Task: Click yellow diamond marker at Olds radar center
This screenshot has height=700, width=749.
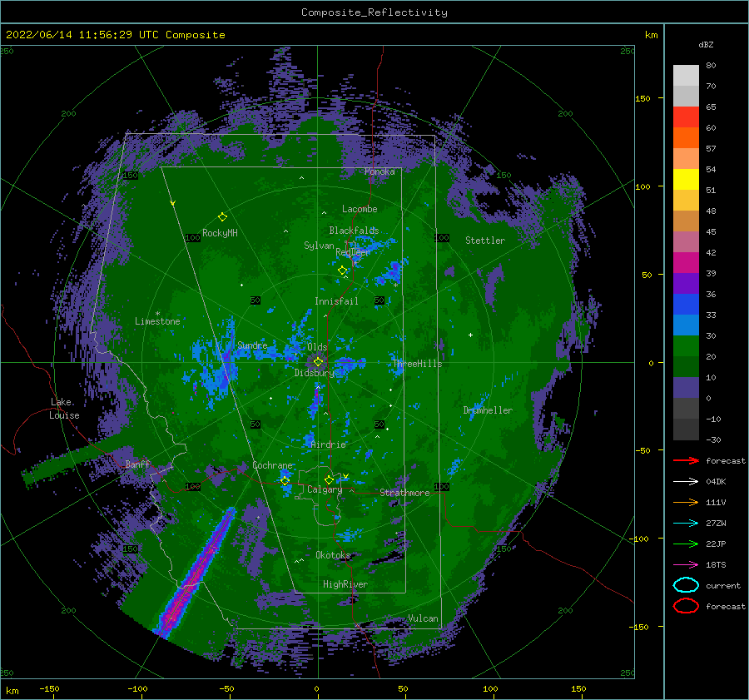Action: coord(318,362)
